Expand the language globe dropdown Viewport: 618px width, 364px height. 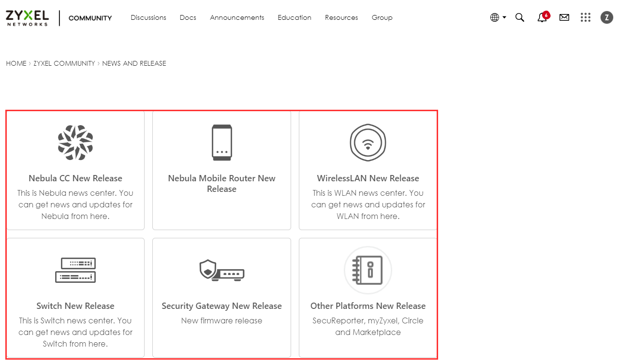point(498,17)
